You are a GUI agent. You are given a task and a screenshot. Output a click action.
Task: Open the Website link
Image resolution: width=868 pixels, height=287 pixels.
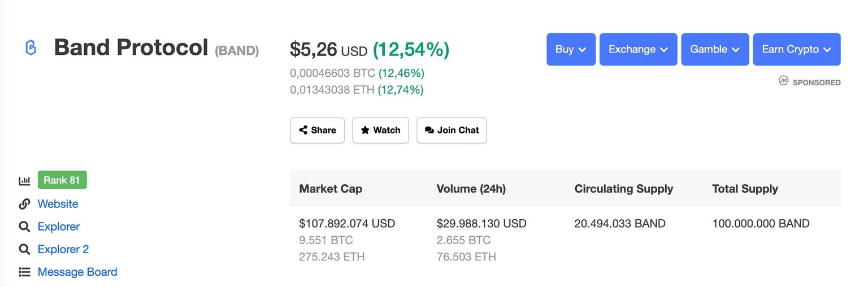click(58, 204)
